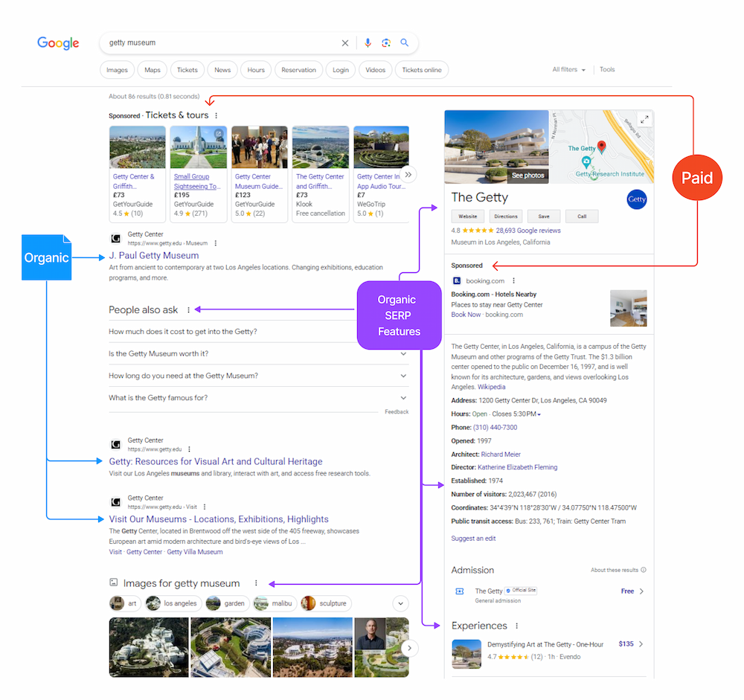The image size is (744, 700).
Task: Open Google Lens image search icon
Action: pyautogui.click(x=386, y=43)
